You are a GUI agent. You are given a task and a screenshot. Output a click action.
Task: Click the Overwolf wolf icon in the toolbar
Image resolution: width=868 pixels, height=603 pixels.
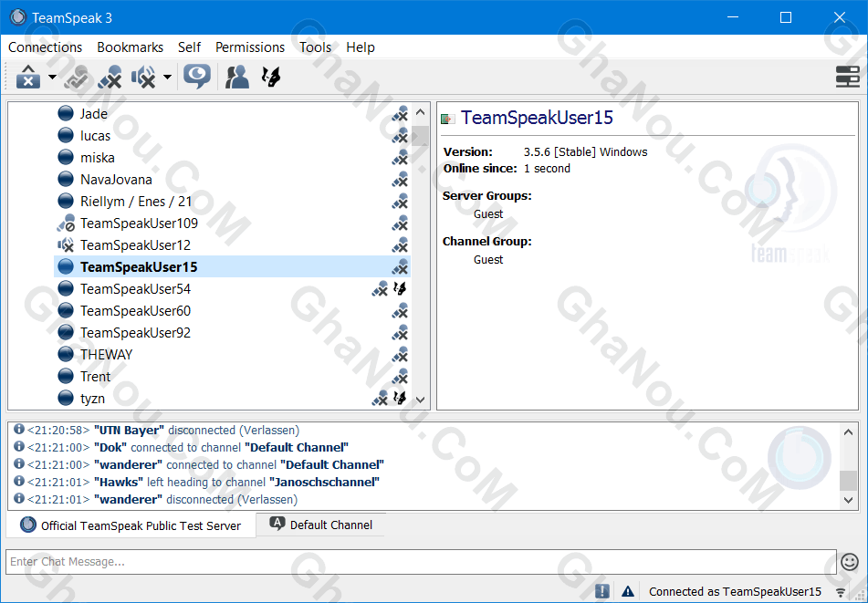(x=271, y=77)
